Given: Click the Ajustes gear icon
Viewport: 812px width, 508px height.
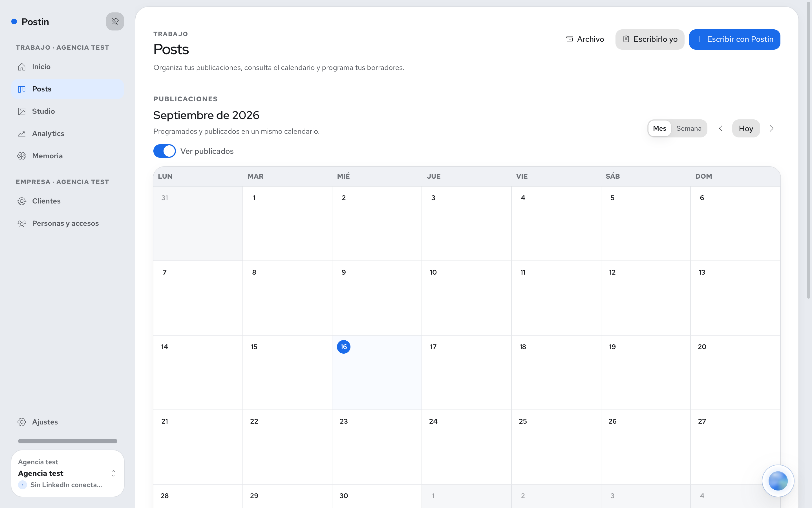Looking at the screenshot, I should point(22,422).
